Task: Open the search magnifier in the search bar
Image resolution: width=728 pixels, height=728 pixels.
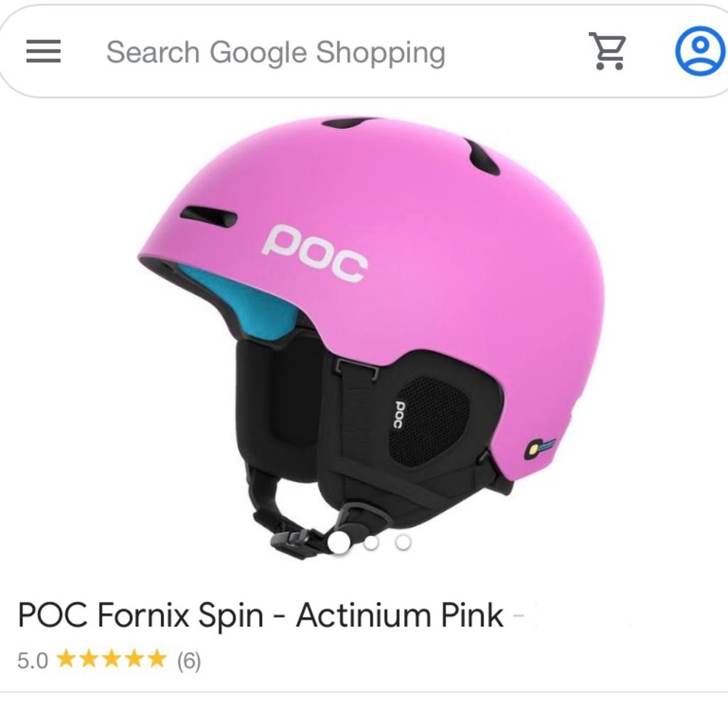Action: [x=277, y=51]
